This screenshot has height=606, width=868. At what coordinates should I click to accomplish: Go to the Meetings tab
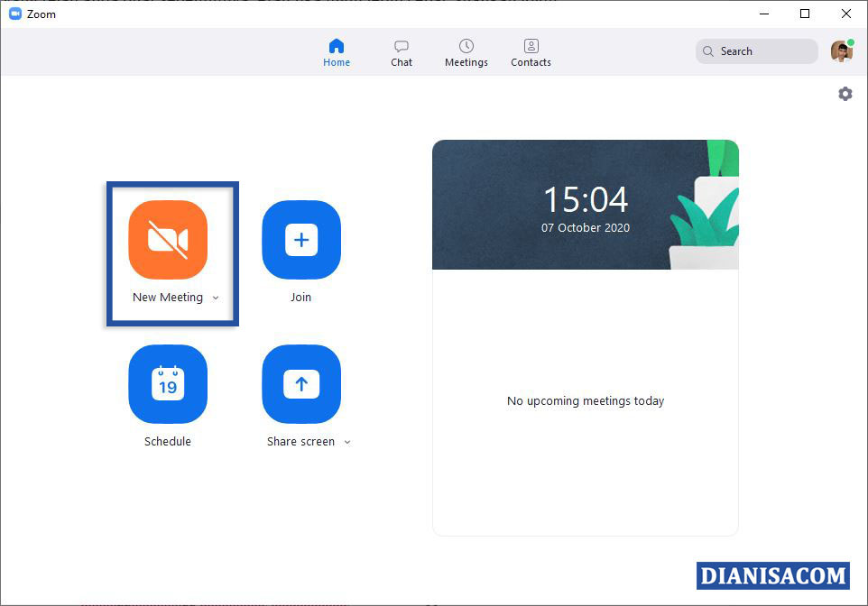point(466,52)
